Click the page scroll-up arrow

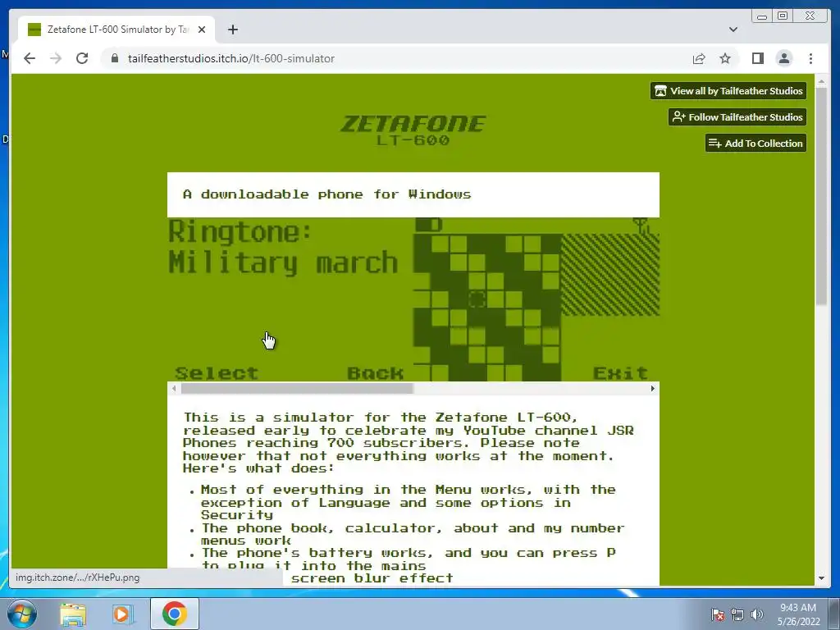pos(821,81)
